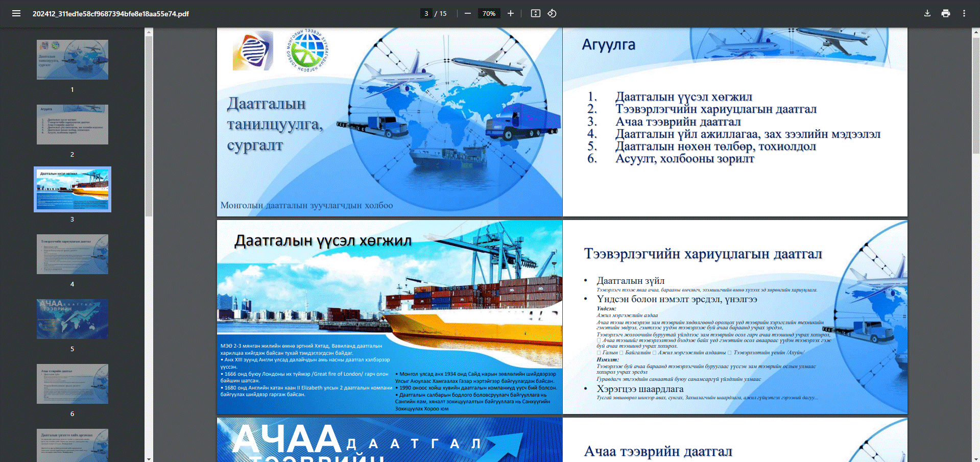980x462 pixels.
Task: Click the thumbnail panel scroll up arrow
Action: pos(149,32)
